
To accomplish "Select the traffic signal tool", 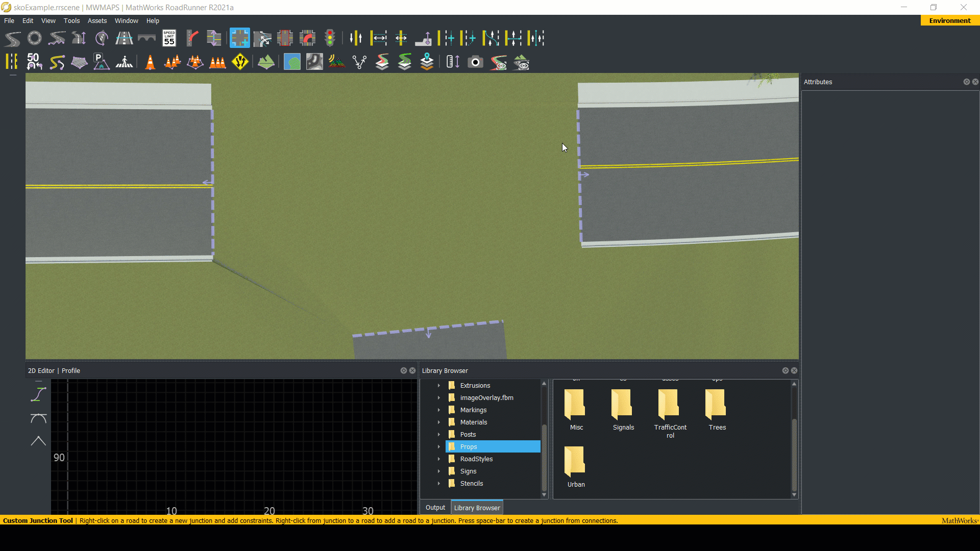I will click(x=330, y=38).
